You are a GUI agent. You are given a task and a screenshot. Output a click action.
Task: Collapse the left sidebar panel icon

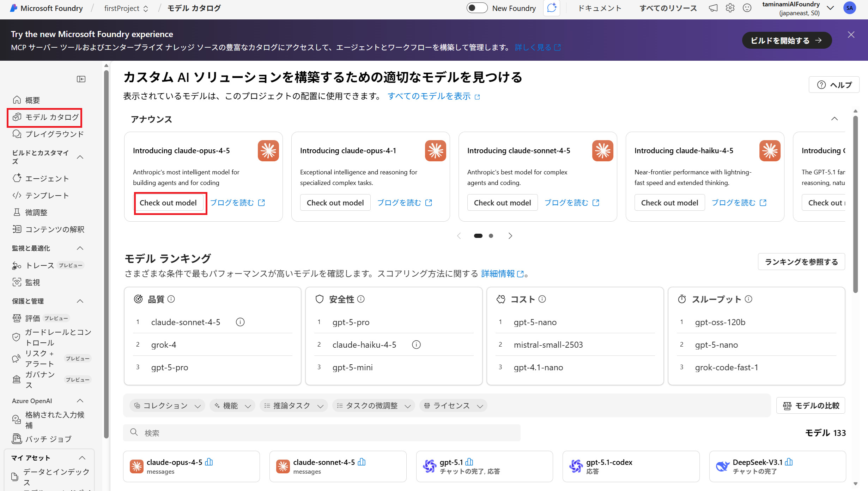81,79
